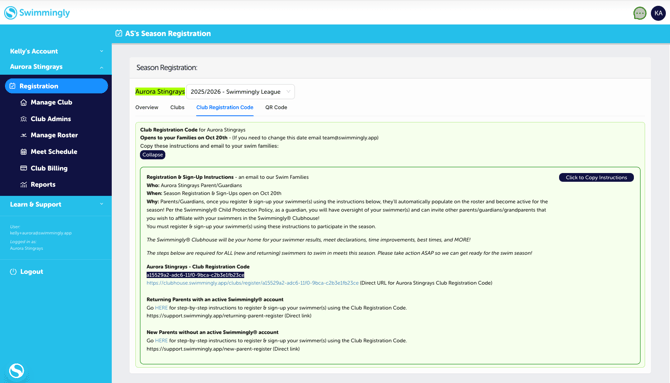Click HERE link for Returning Parents
This screenshot has width=670, height=383.
coord(161,308)
